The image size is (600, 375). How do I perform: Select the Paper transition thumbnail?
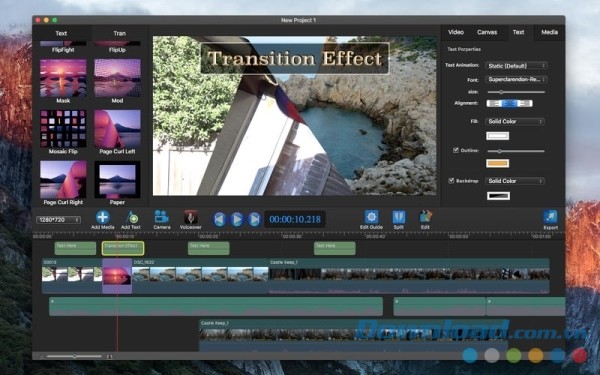(117, 179)
